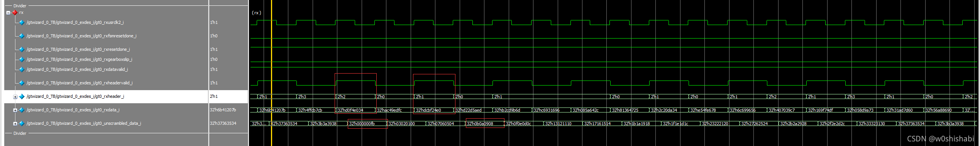Expand the gt0_unscrambled_data_i bus
The width and height of the screenshot is (980, 146).
pyautogui.click(x=15, y=124)
